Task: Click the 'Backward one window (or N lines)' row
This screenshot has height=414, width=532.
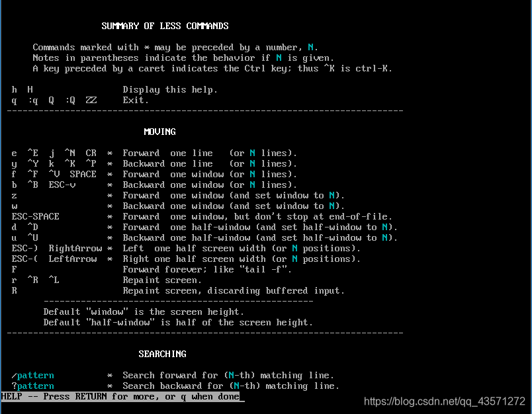Action: (x=154, y=185)
